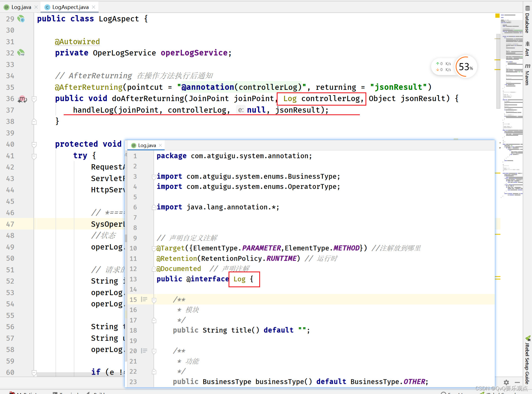This screenshot has width=532, height=394.
Task: Click the vertical editor scrollbar thumb
Action: [x=498, y=71]
